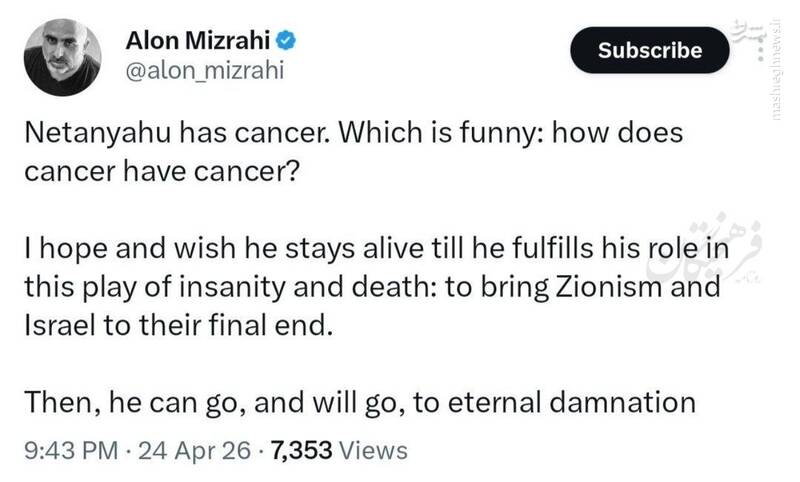Click the line starting 'I hope and wish'
800x482 pixels.
click(377, 249)
